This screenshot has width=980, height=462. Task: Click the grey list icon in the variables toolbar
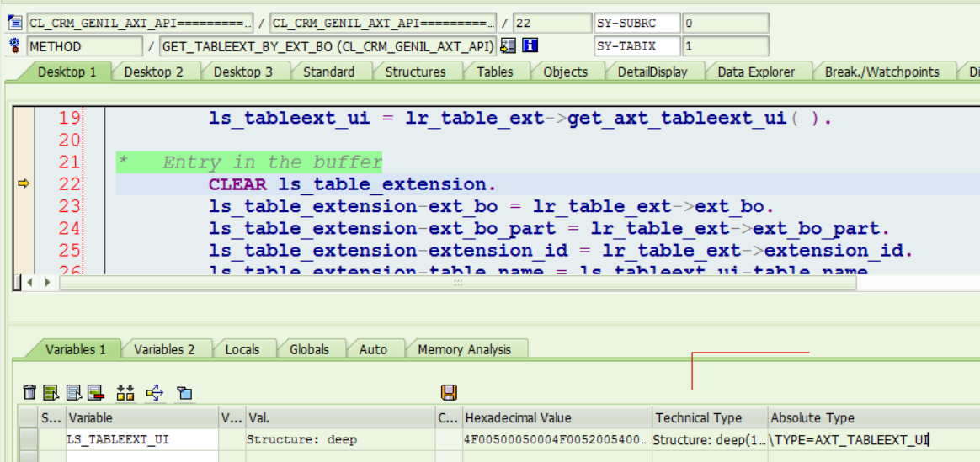tap(74, 392)
